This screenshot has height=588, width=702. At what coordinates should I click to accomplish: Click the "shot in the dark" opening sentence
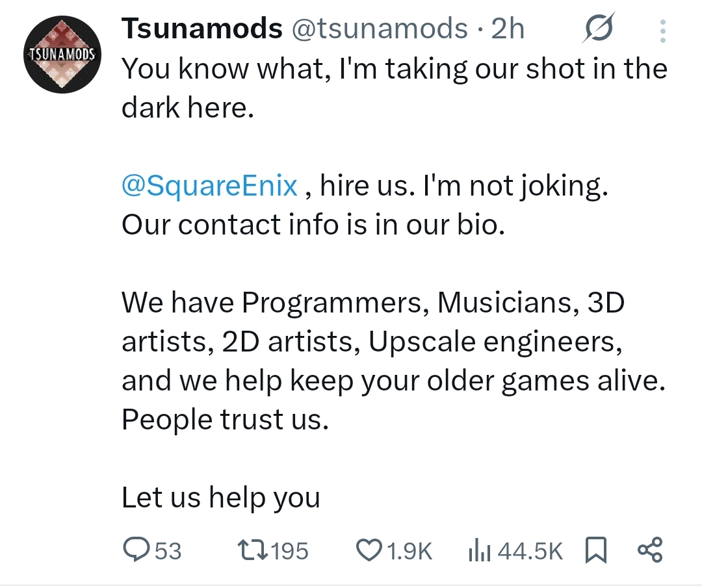(x=394, y=69)
